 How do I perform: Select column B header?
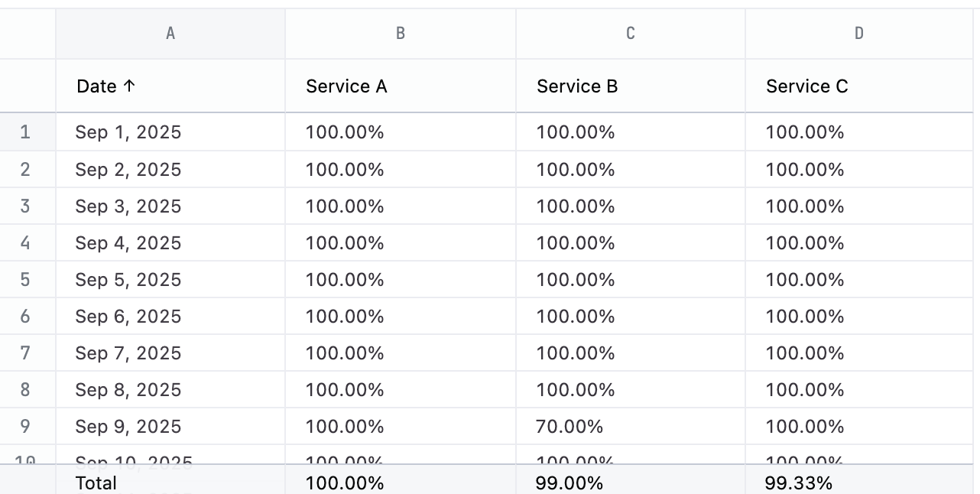point(401,34)
